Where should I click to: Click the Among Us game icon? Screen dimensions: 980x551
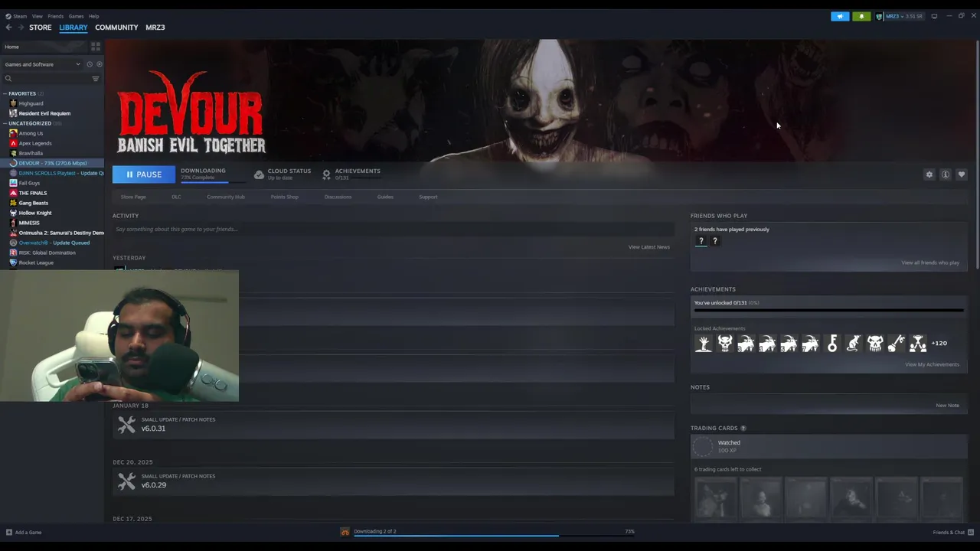pos(13,133)
